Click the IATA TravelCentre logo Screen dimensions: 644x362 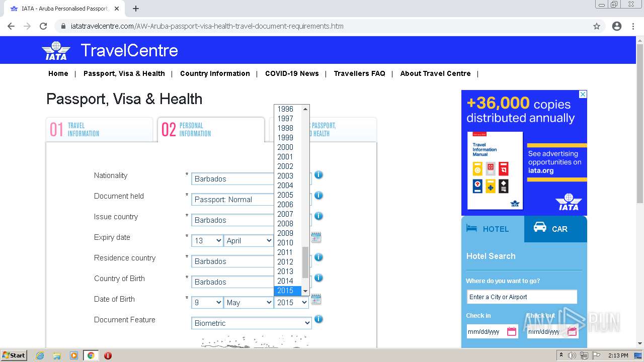(110, 50)
